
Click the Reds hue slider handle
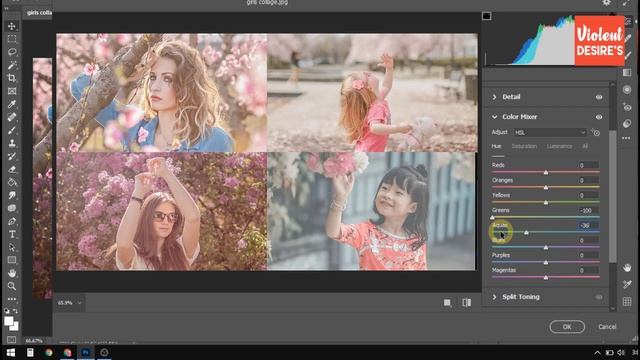[546, 172]
